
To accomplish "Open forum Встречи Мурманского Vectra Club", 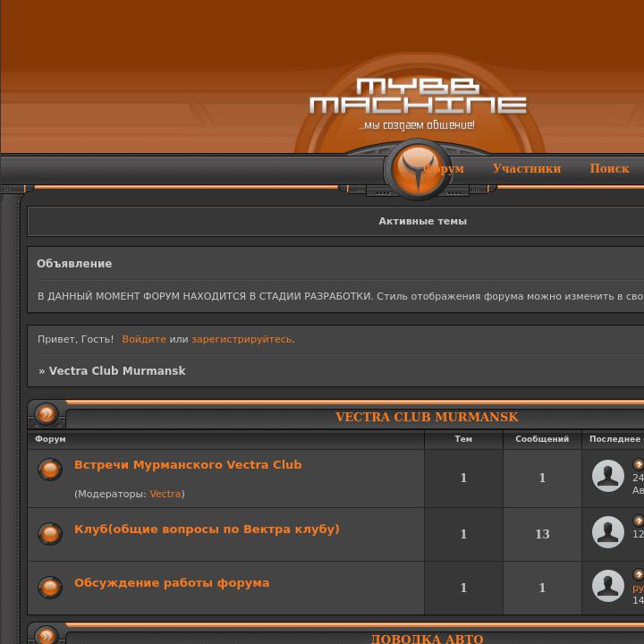I will pos(188,464).
